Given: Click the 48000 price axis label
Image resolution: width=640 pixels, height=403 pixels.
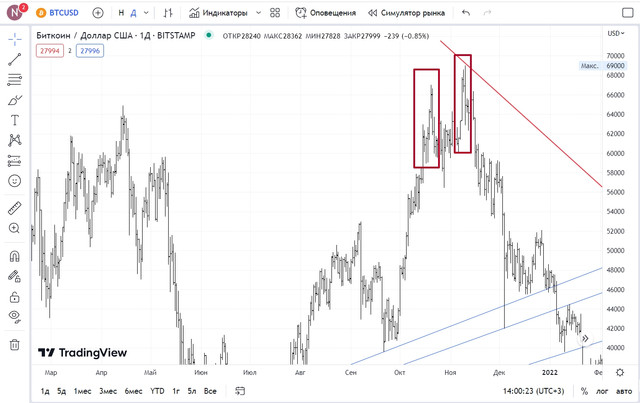Looking at the screenshot, I should [615, 270].
